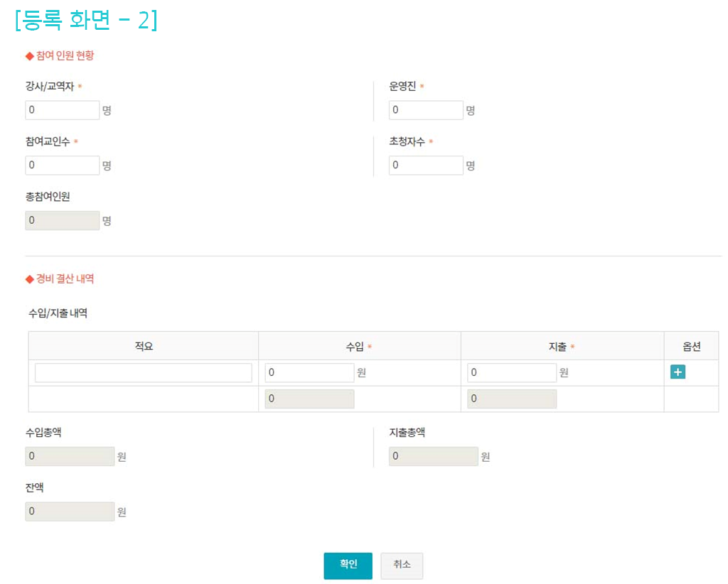Click the 참여교인수 input field
This screenshot has height=584, width=728.
point(63,166)
